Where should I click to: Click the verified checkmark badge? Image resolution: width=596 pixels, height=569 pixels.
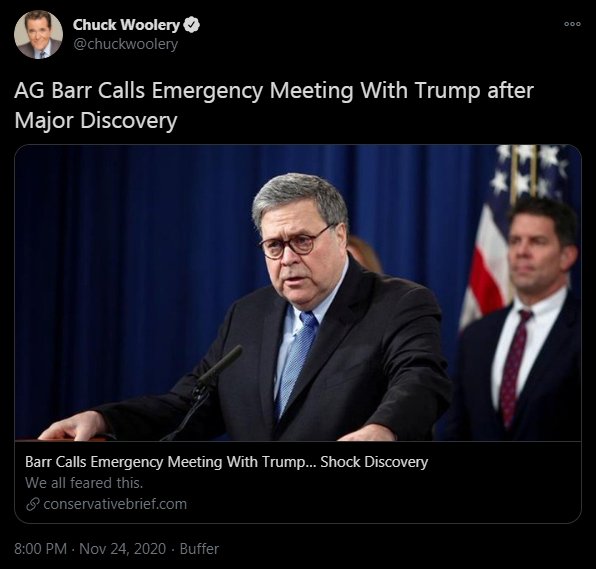(192, 25)
